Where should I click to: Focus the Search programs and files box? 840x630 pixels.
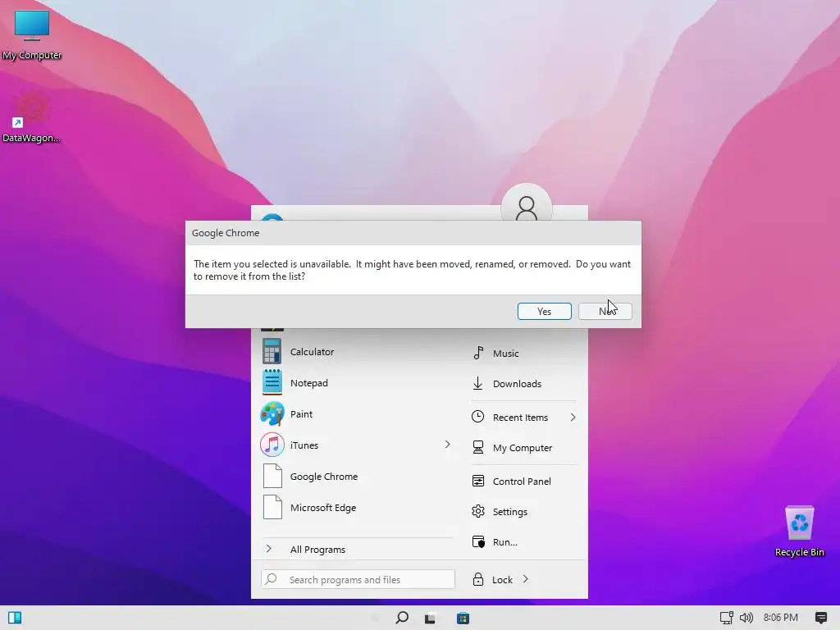coord(358,579)
